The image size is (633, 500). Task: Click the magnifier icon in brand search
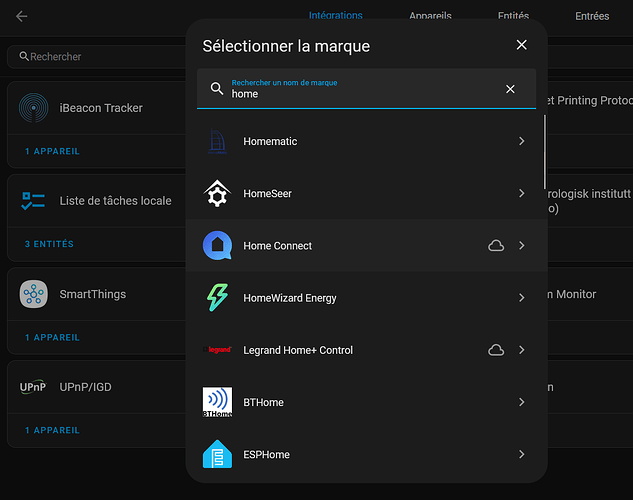coord(217,88)
